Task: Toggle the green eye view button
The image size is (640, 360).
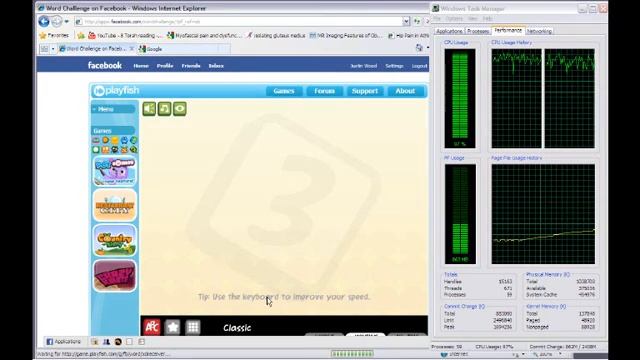Action: 180,109
